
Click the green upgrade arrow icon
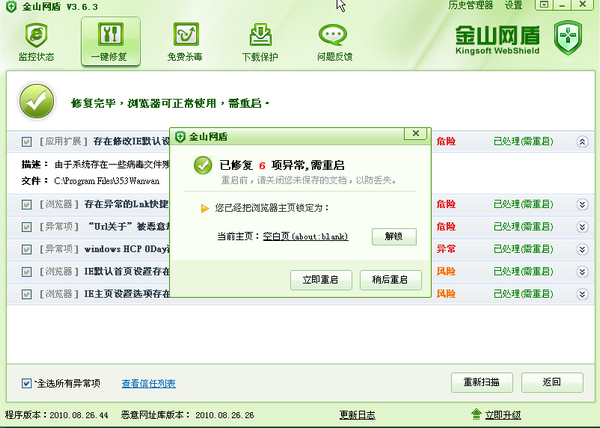tap(476, 414)
